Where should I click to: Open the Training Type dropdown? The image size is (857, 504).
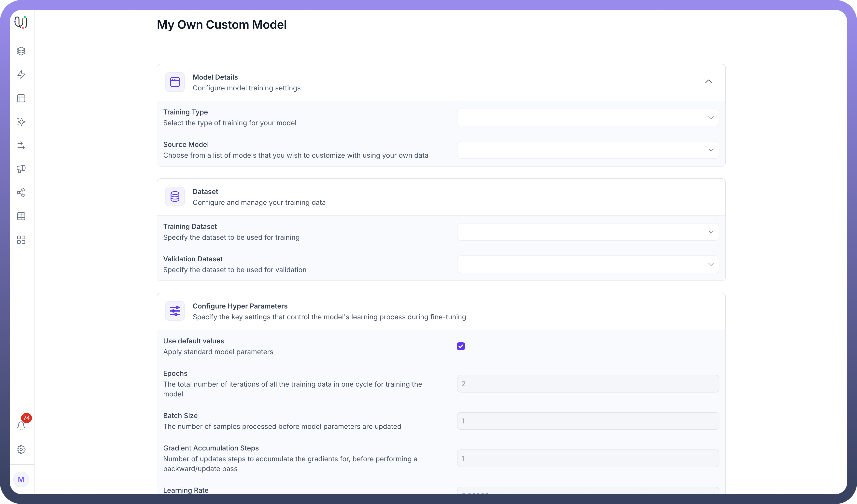(588, 118)
